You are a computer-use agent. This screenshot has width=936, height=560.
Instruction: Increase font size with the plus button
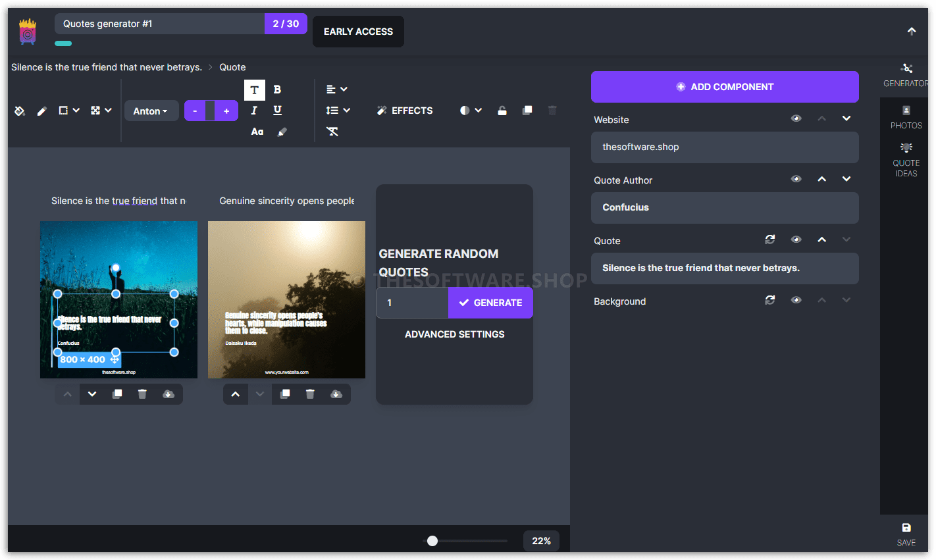[x=226, y=111]
